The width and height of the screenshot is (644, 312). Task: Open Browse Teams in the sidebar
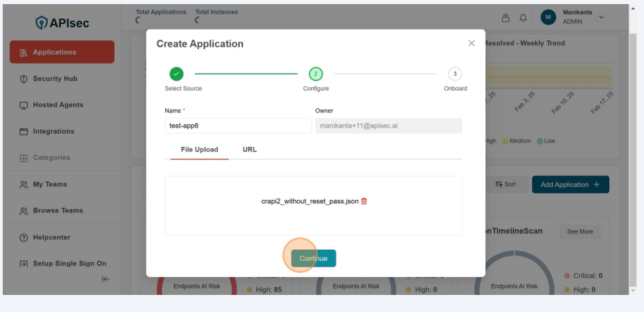(57, 210)
